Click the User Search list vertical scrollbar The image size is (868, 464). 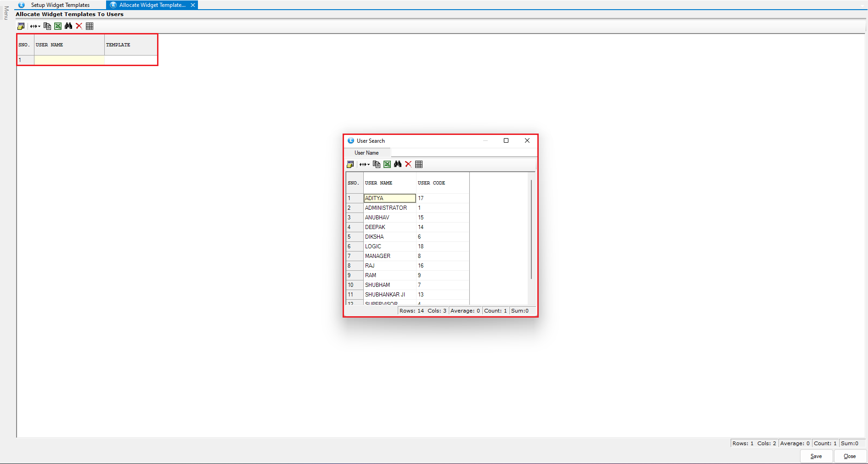pos(531,229)
